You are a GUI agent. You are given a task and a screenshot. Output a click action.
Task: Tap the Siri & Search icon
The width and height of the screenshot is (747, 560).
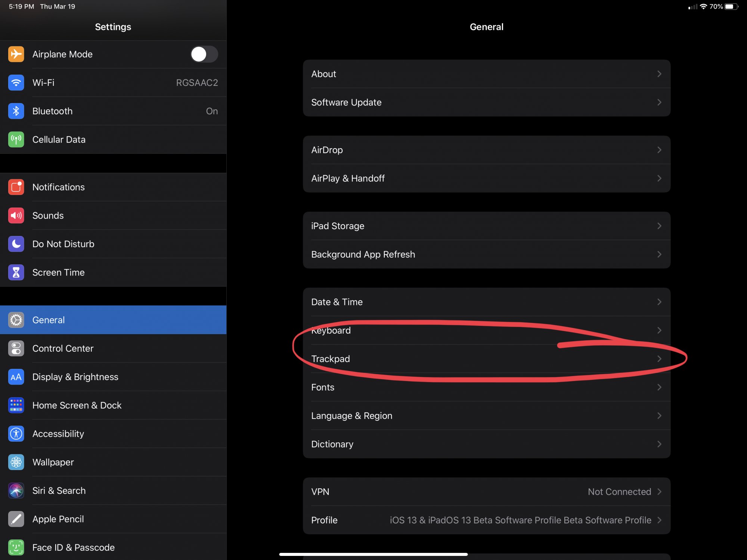tap(16, 491)
